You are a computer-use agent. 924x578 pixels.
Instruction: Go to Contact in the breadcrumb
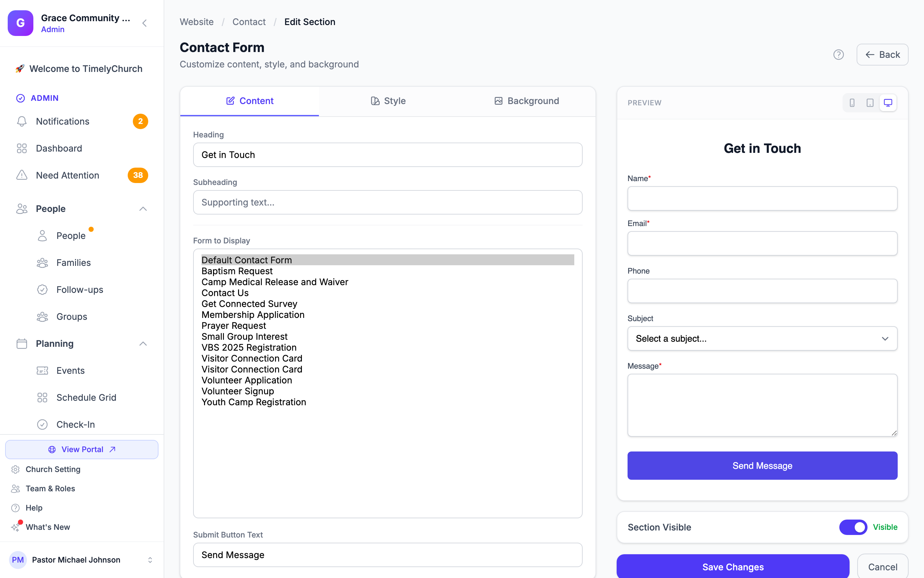point(249,22)
